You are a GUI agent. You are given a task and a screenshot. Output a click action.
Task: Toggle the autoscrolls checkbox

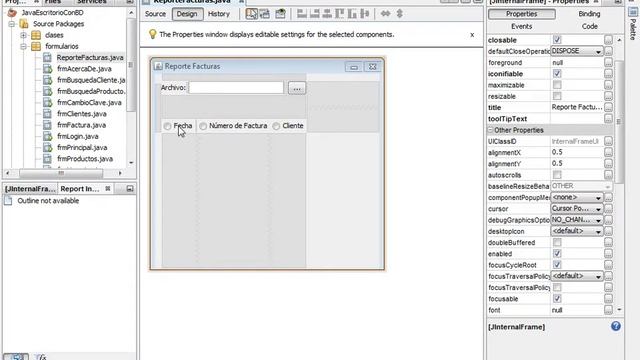click(x=557, y=175)
